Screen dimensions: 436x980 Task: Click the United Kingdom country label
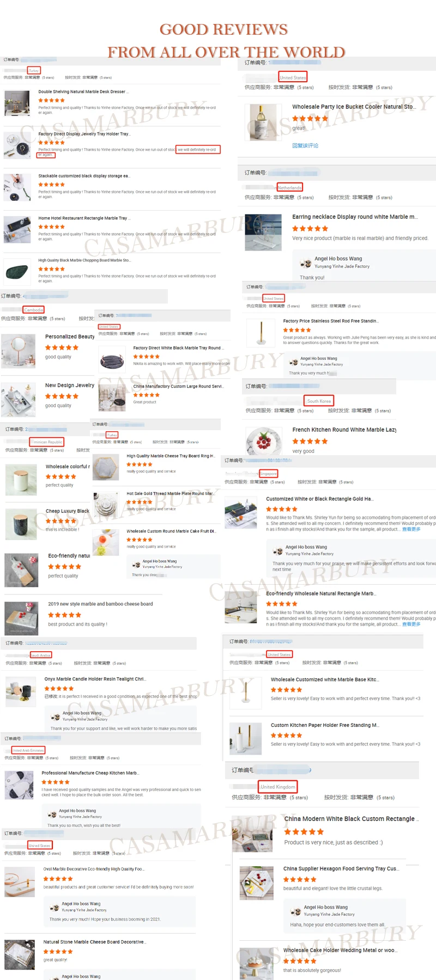pyautogui.click(x=278, y=787)
